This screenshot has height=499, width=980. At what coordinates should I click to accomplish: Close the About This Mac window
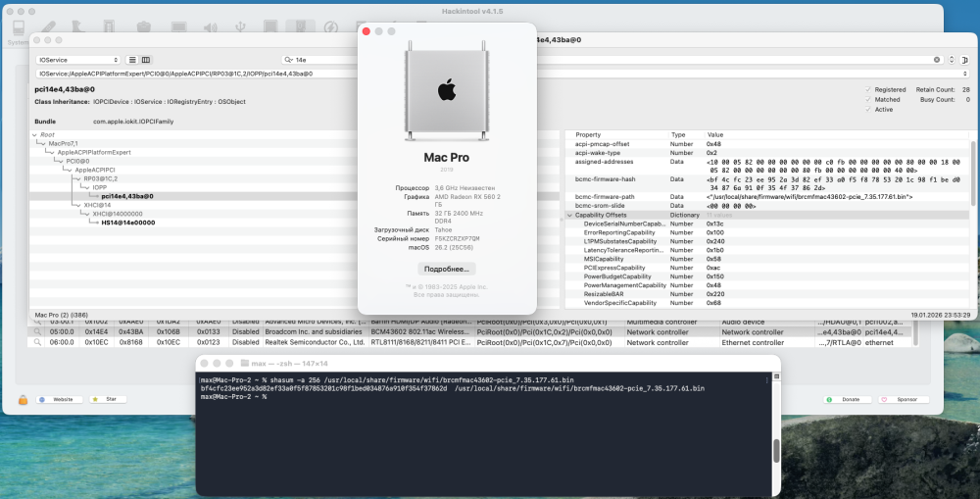click(367, 31)
